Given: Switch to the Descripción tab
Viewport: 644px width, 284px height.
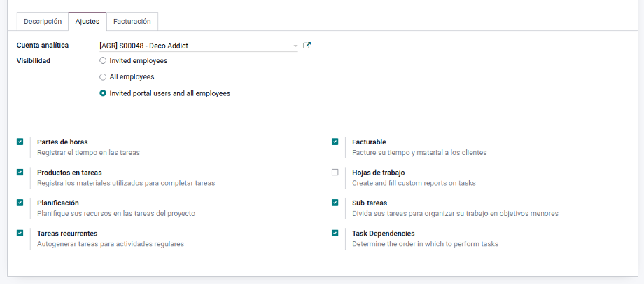Looking at the screenshot, I should pyautogui.click(x=43, y=22).
